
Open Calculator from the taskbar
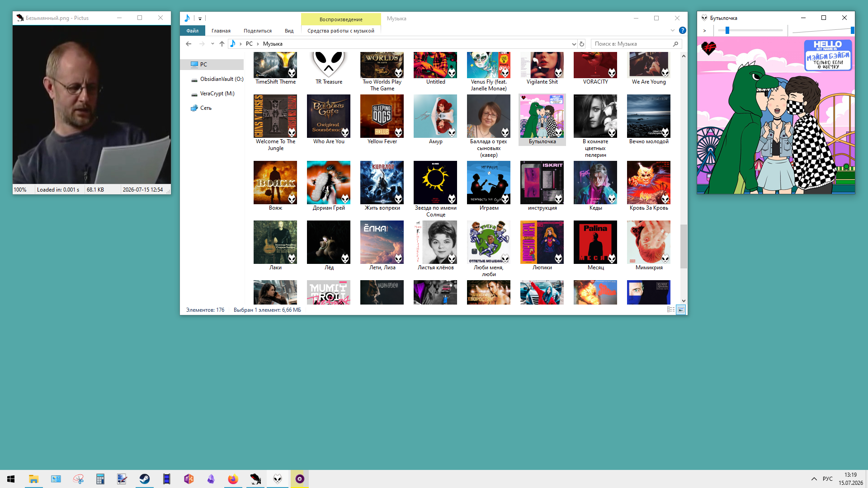[100, 479]
